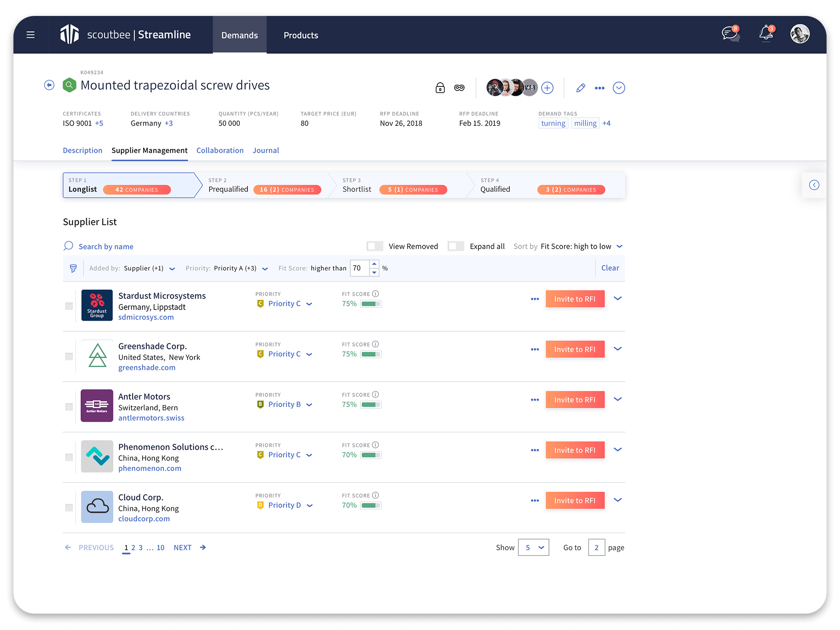Viewport: 840px width, 630px height.
Task: Switch to the Collaboration tab
Action: tap(220, 150)
